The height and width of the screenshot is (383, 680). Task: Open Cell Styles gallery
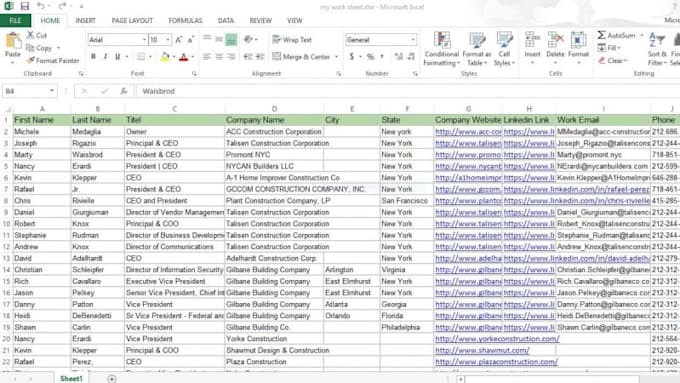[504, 49]
